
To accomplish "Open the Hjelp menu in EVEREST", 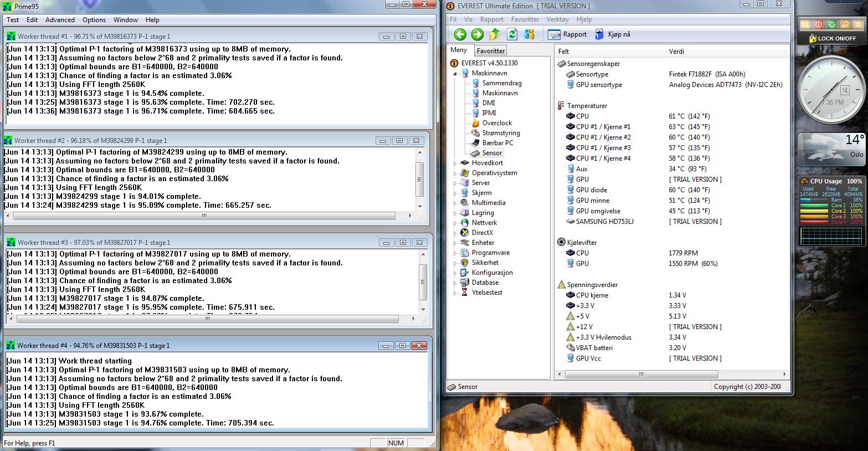I will (584, 19).
